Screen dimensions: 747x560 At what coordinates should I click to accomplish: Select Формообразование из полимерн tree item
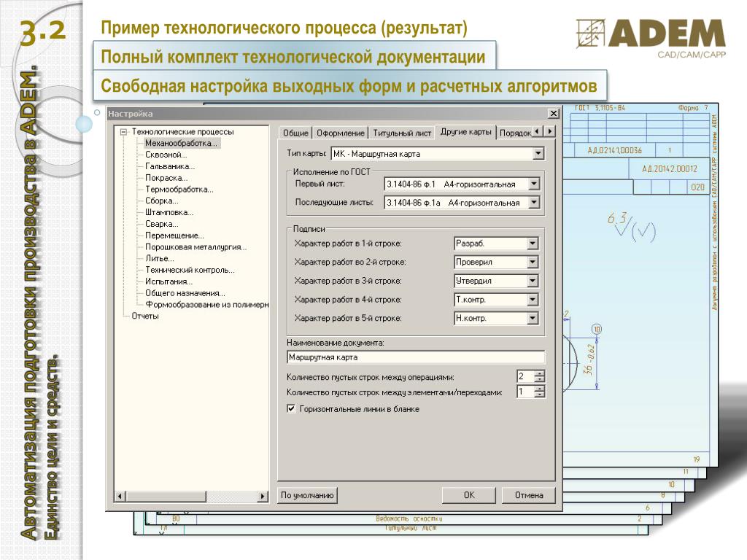pos(206,304)
